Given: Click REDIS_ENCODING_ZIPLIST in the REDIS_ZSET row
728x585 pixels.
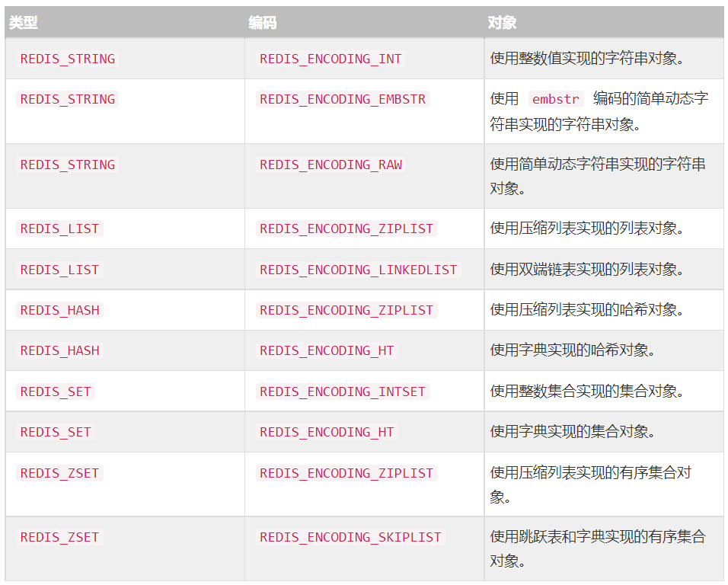Looking at the screenshot, I should tap(346, 473).
